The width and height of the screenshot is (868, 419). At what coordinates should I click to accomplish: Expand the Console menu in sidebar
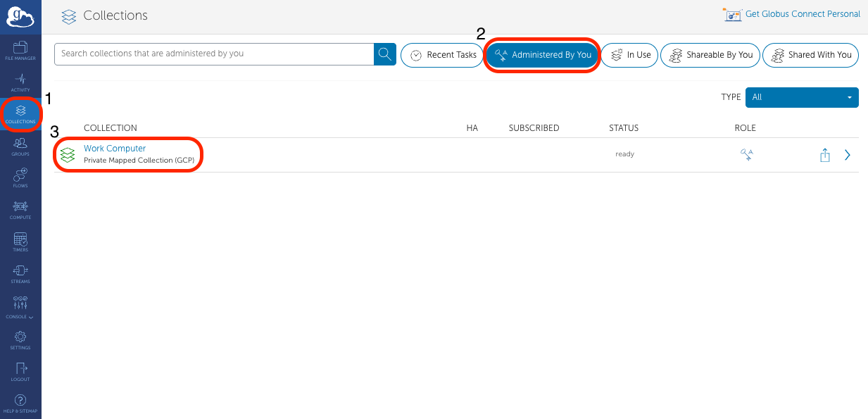point(20,306)
